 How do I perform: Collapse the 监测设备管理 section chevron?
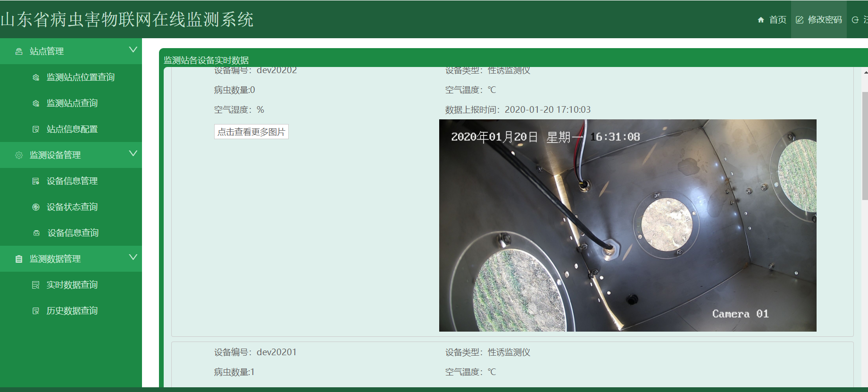coord(133,153)
